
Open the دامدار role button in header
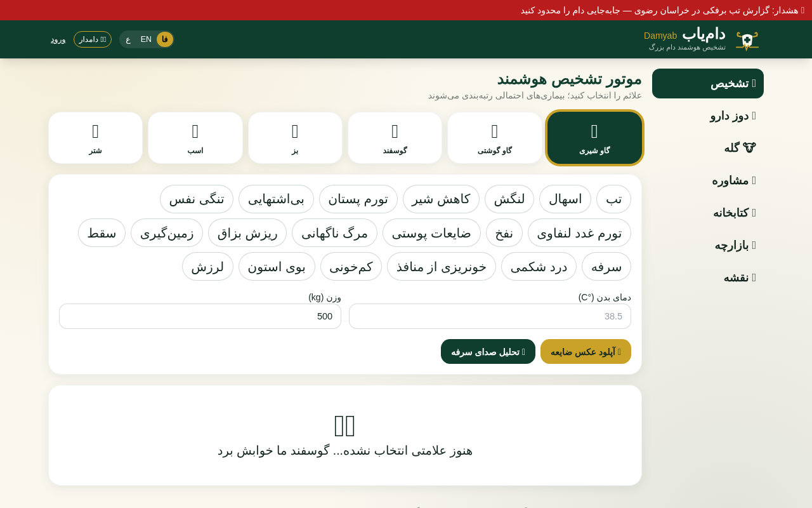pyautogui.click(x=93, y=39)
